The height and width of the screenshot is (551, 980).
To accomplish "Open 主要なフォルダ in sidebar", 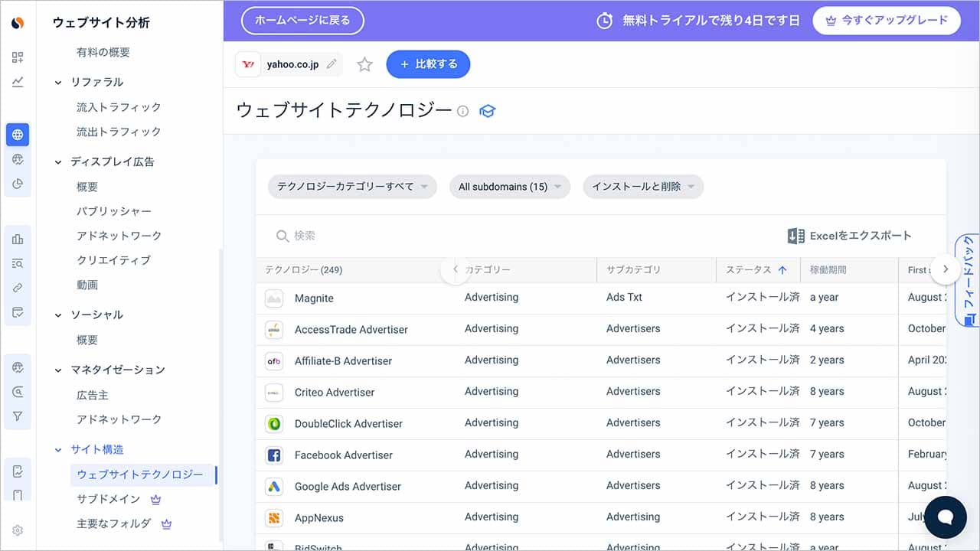I will point(114,523).
